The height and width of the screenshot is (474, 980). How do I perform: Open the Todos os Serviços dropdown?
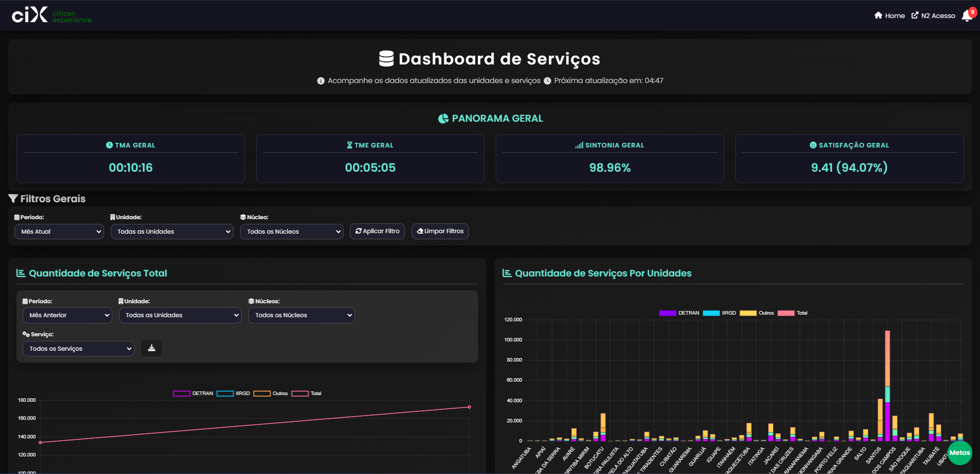click(78, 349)
